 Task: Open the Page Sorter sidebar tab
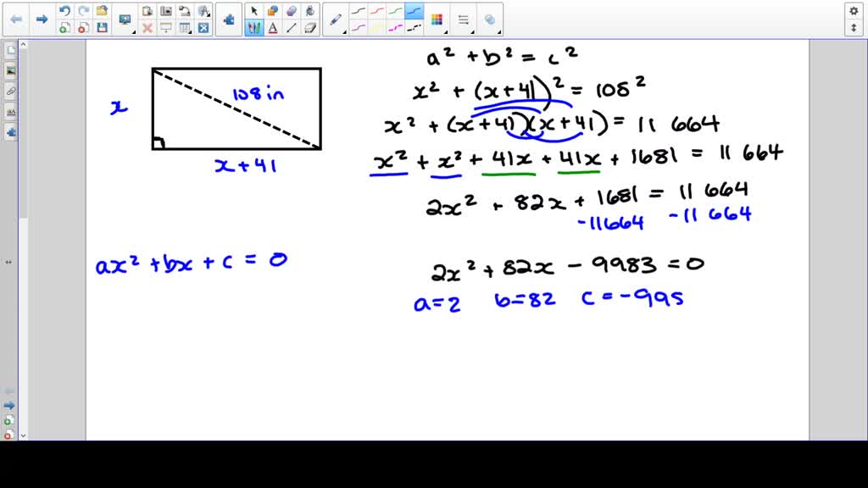(10, 51)
